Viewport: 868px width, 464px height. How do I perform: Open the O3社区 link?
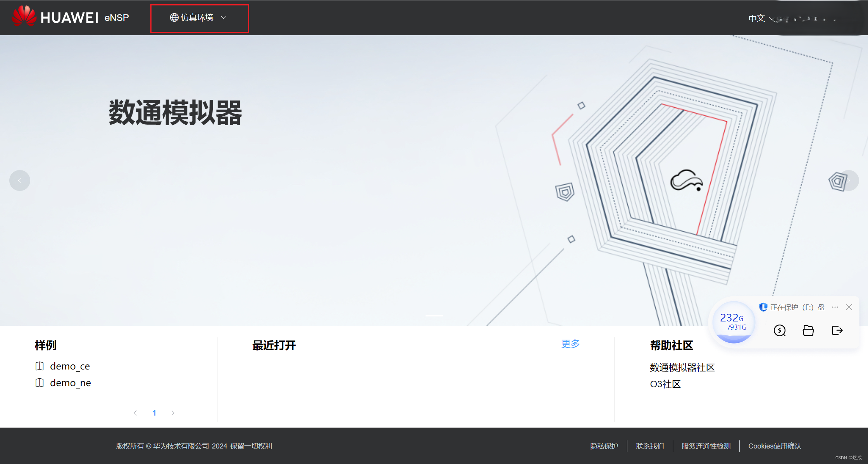pyautogui.click(x=665, y=384)
